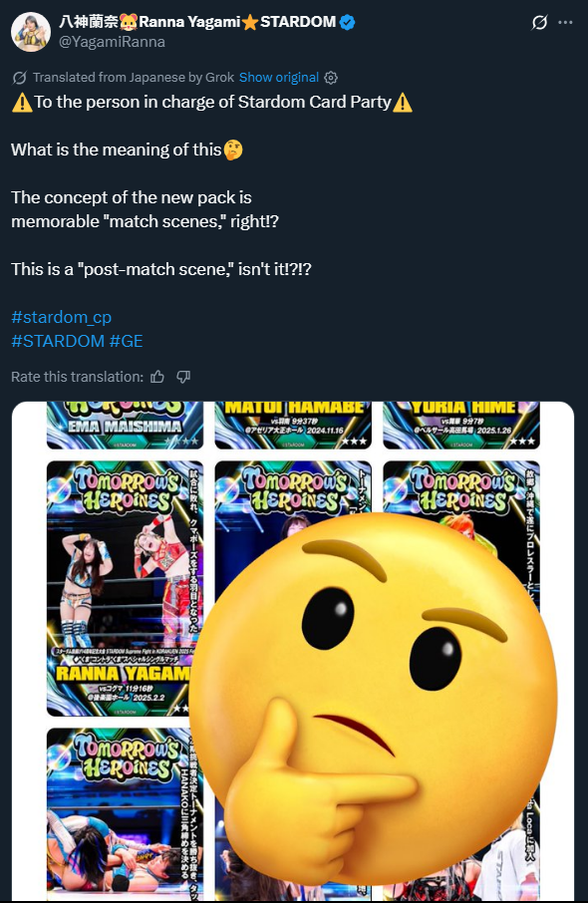Click 'Translated from Japanese by Grok' text
Screen dimensions: 588x903
(x=133, y=77)
